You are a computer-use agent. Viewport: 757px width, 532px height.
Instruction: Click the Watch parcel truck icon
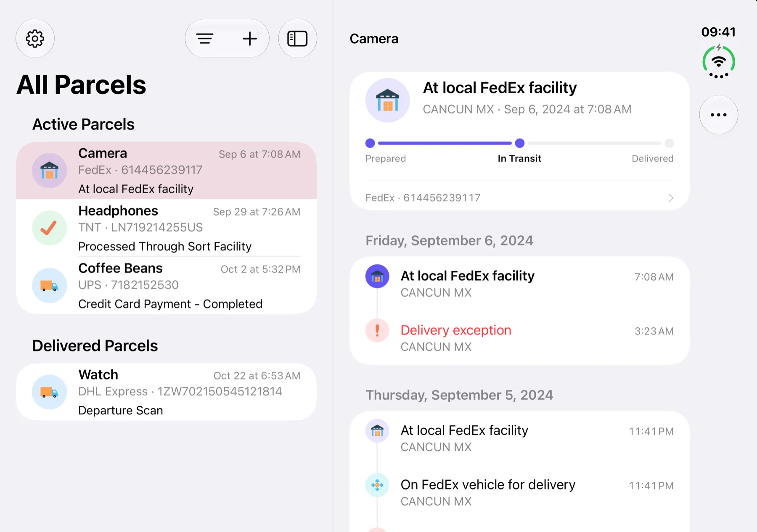[49, 392]
